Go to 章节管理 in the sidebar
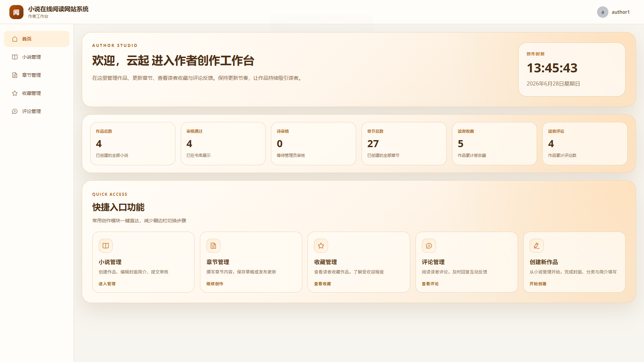Image resolution: width=644 pixels, height=362 pixels. (37, 75)
